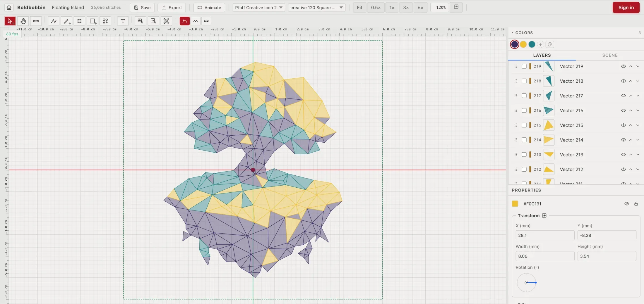Open the creative 120 Square hoop dropdown
Image resolution: width=644 pixels, height=304 pixels.
point(317,8)
